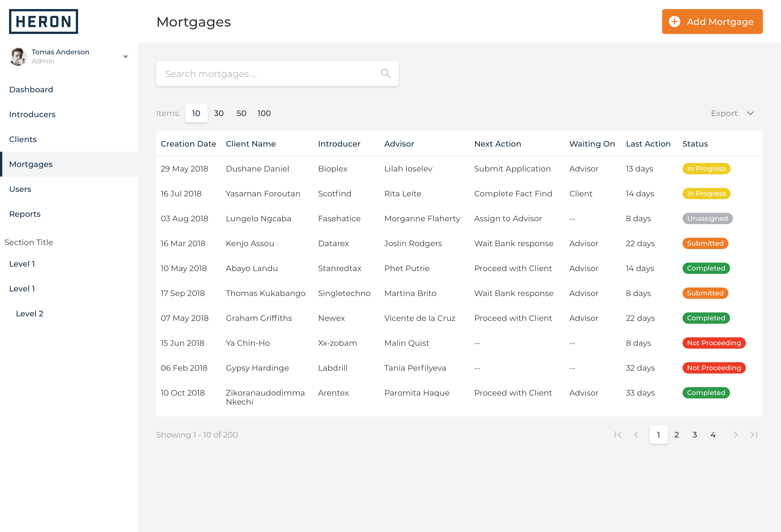Click Not Proceeding badge for Gypsy Hardinge
Screen dimensions: 781x532
714,368
